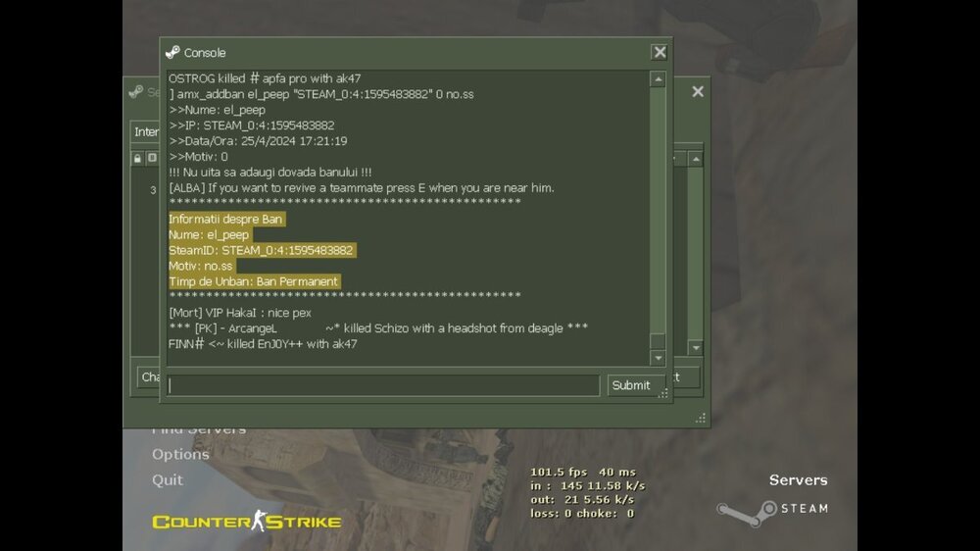The width and height of the screenshot is (980, 551).
Task: Click the highlighted SteamID line in Console
Action: click(261, 250)
